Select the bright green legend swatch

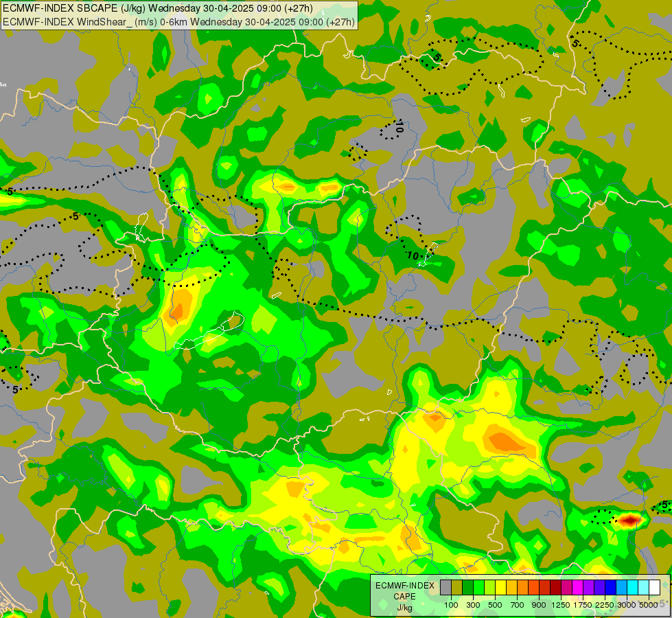click(x=478, y=587)
